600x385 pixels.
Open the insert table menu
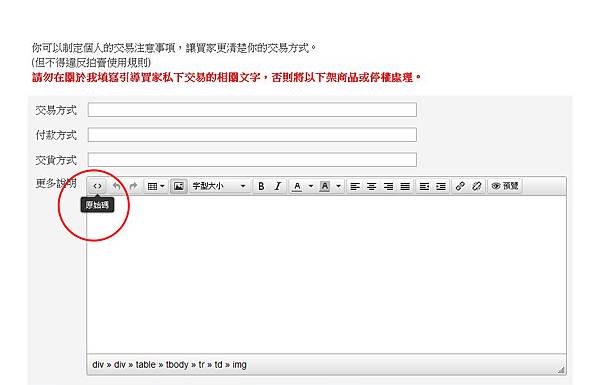click(156, 186)
